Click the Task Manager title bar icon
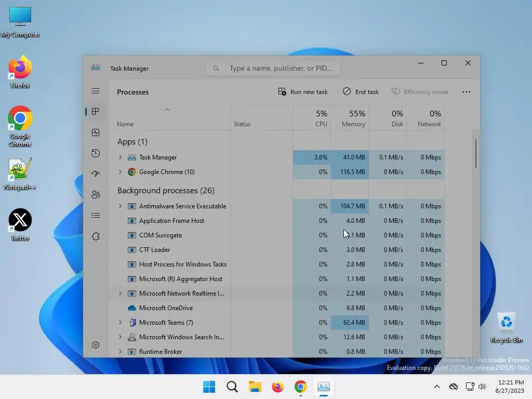 [x=96, y=68]
